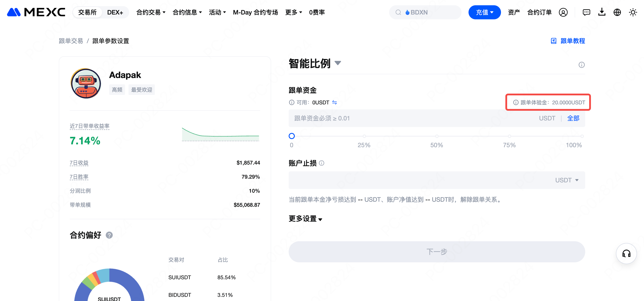The height and width of the screenshot is (301, 644).
Task: Click the slider handle at 0
Action: 292,136
